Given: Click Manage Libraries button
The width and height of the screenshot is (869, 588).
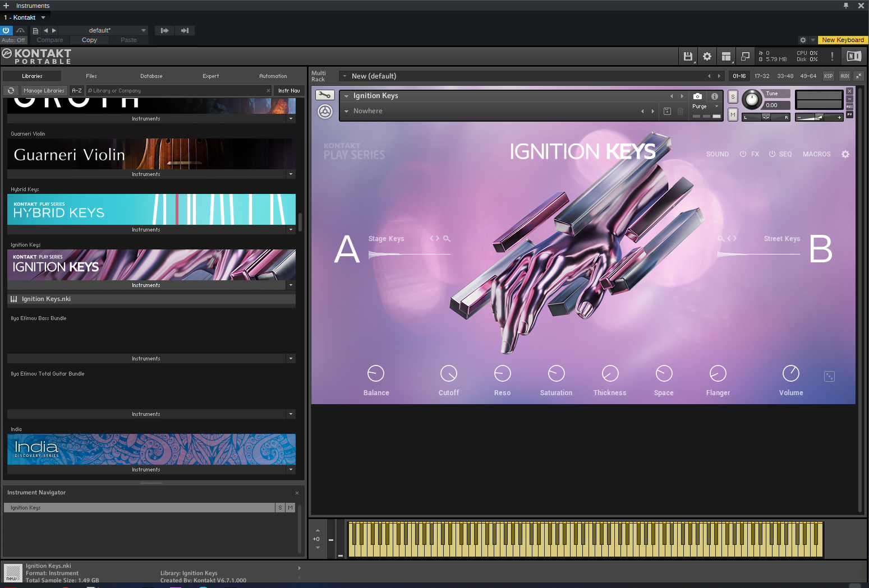Looking at the screenshot, I should click(44, 90).
